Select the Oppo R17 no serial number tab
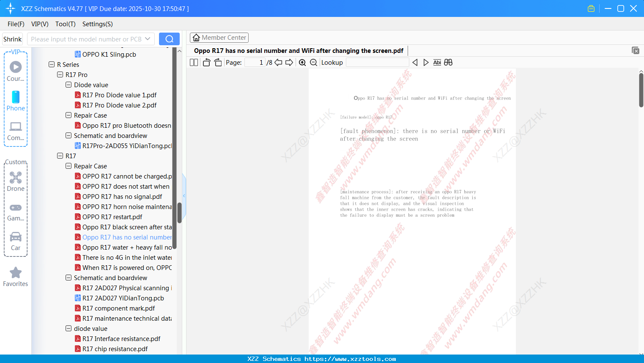This screenshot has width=644, height=363. [x=299, y=51]
